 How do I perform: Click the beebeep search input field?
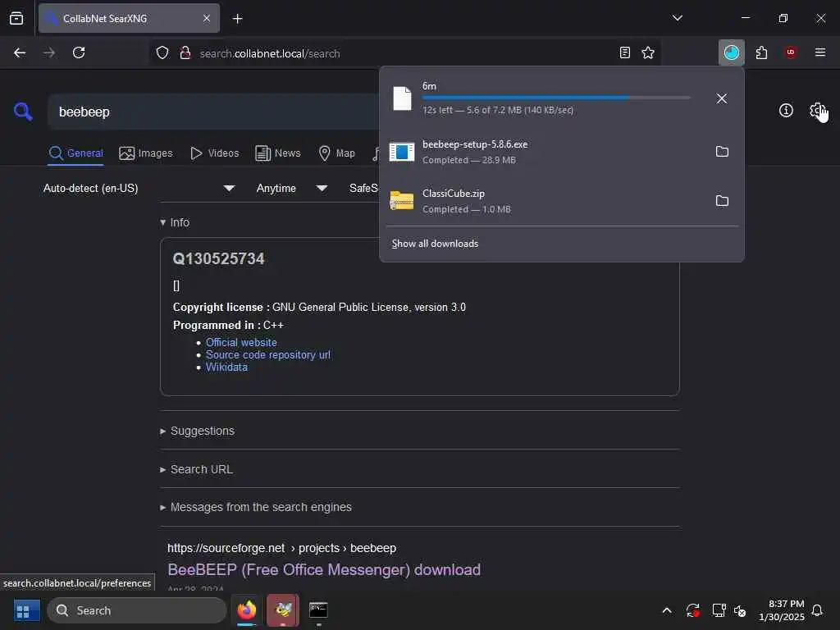214,112
